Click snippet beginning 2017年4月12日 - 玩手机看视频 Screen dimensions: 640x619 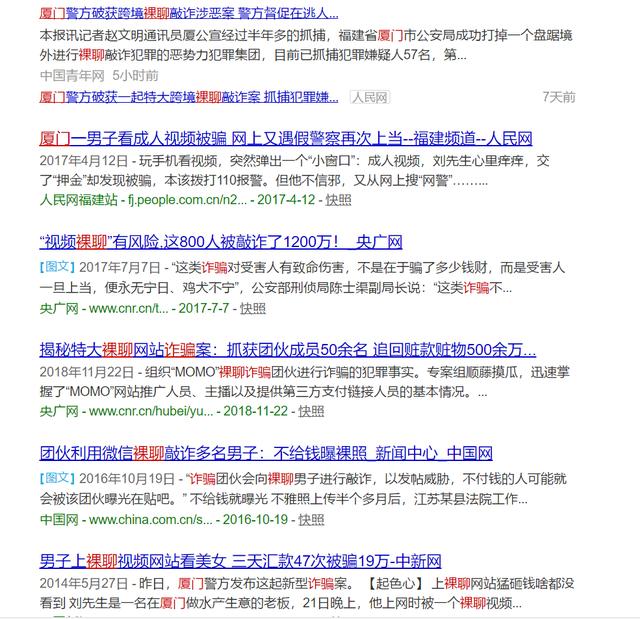click(294, 171)
